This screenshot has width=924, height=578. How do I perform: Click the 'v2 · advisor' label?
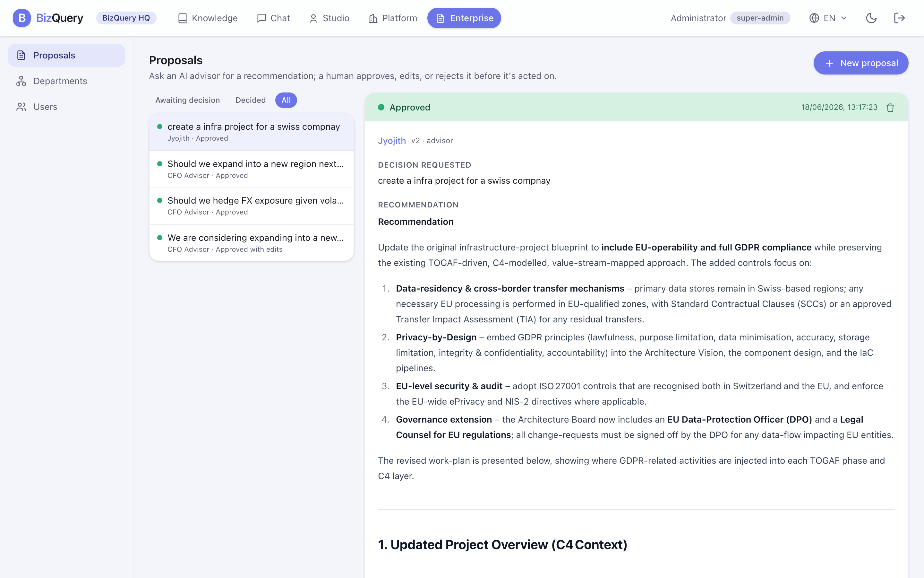(x=432, y=141)
